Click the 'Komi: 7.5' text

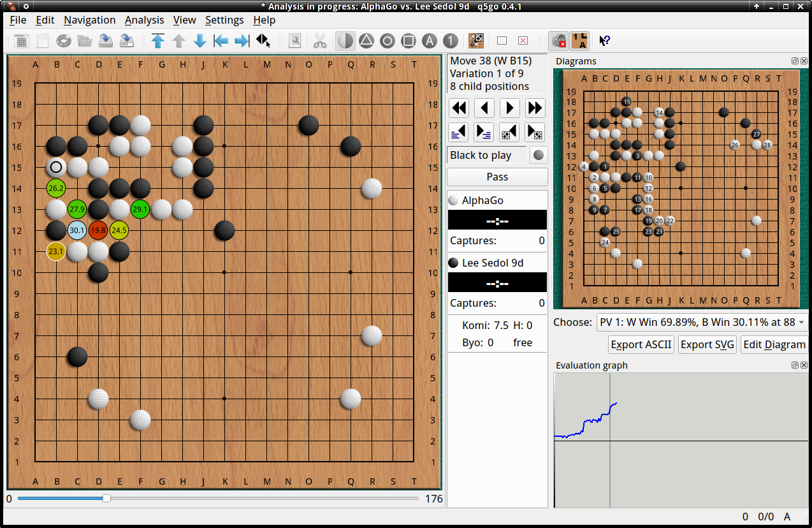[485, 326]
